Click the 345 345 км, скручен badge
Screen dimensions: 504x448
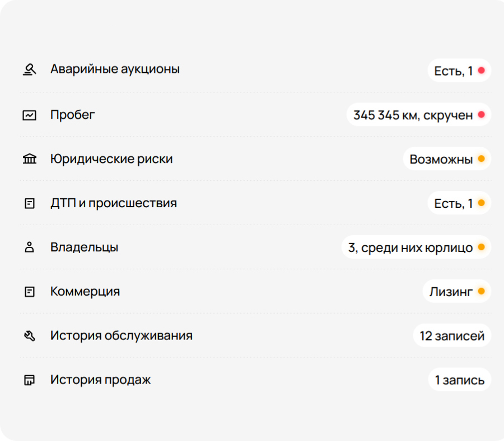[418, 114]
